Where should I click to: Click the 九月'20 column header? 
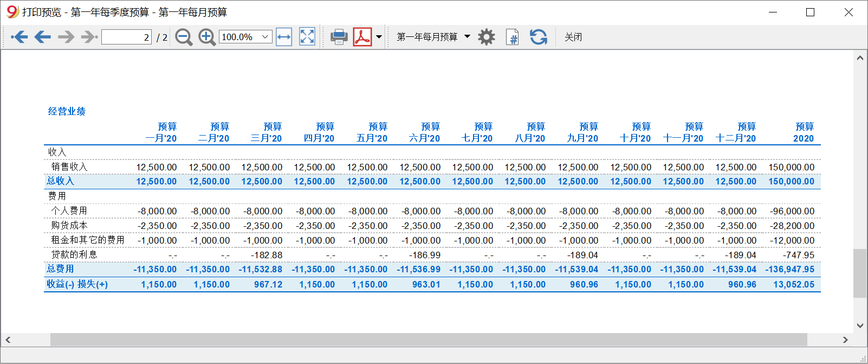[x=583, y=138]
